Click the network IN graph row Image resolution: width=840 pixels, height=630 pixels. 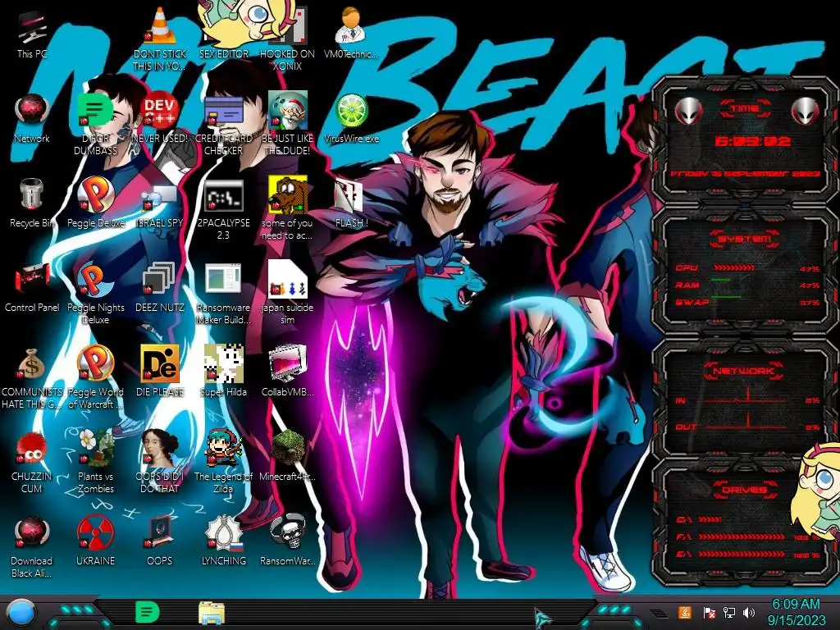[747, 399]
